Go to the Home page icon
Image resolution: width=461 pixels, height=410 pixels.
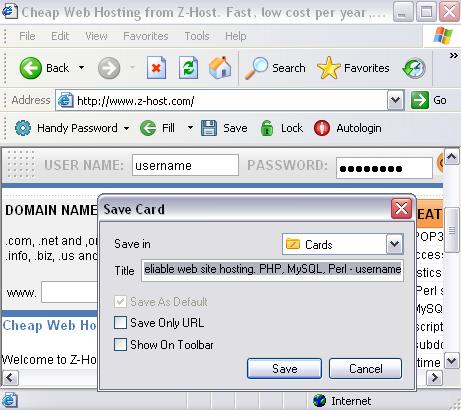220,68
